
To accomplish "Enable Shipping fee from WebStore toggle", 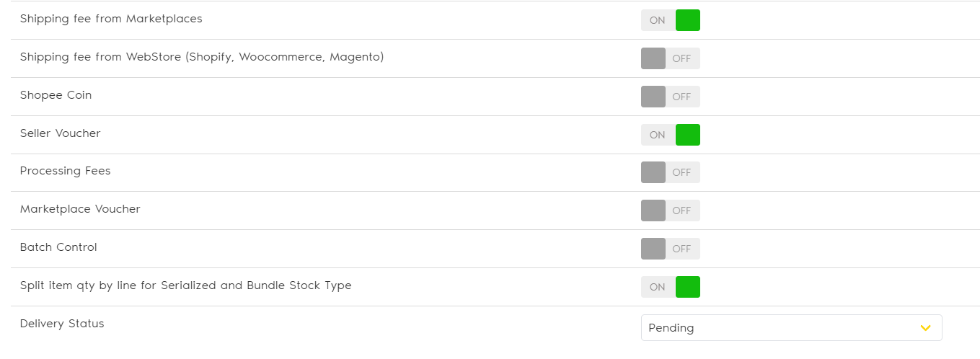I will tap(670, 58).
